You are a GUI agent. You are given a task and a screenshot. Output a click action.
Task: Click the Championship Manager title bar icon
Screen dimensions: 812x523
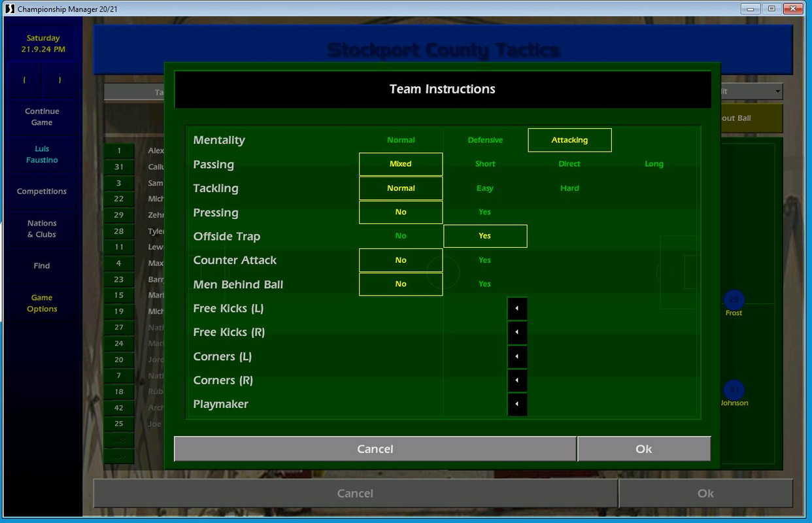[10, 9]
